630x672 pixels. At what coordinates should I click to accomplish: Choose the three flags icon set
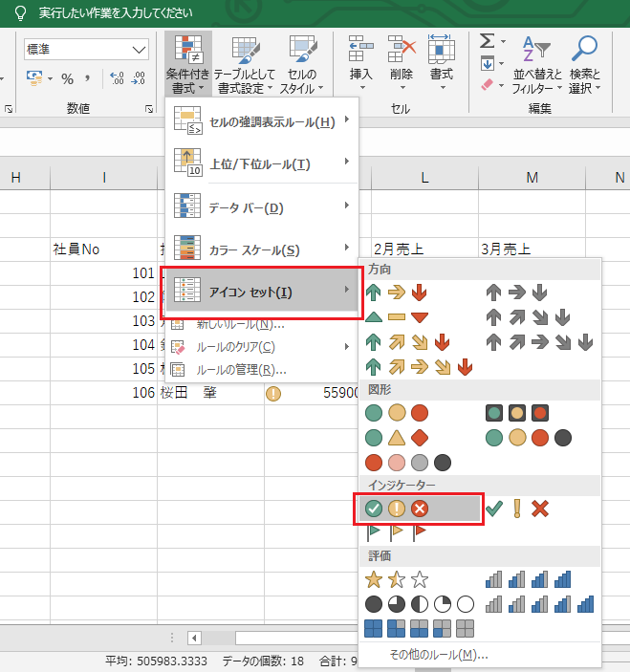point(397,531)
